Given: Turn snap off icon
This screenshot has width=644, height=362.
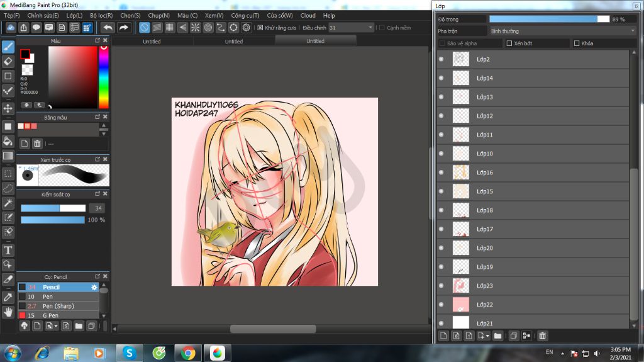Looking at the screenshot, I should point(144,28).
